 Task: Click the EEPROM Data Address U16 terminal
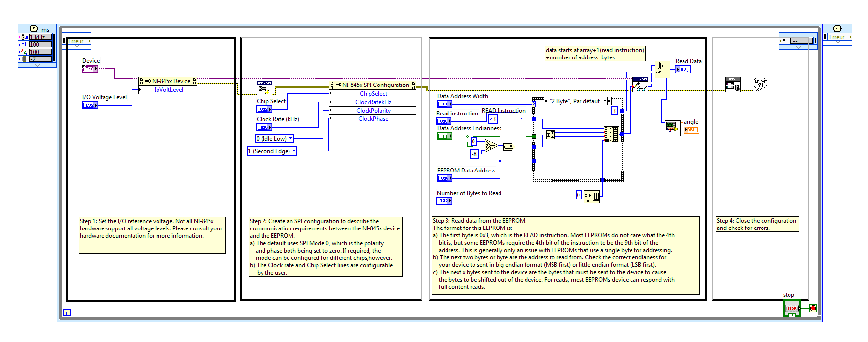[444, 178]
